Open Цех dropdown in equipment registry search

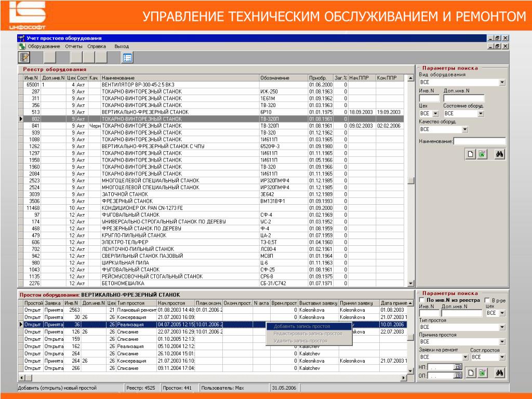pos(436,114)
